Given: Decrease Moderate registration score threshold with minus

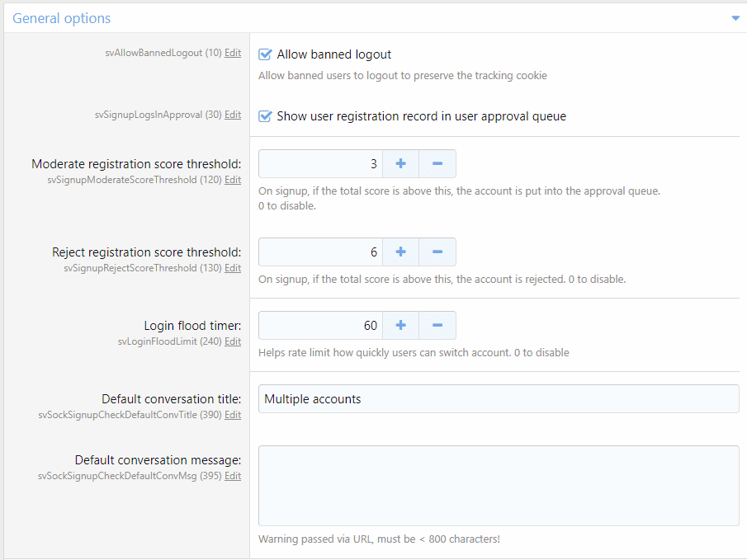Looking at the screenshot, I should [437, 164].
